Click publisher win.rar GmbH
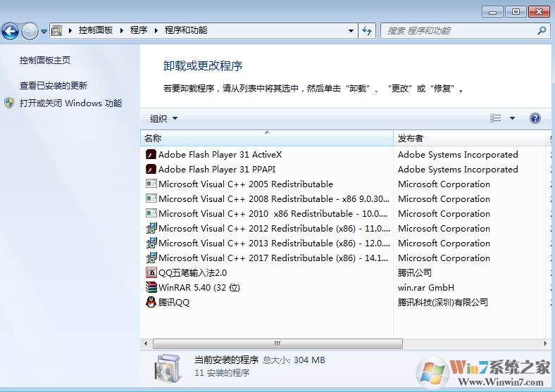This screenshot has width=555, height=392. (x=426, y=288)
